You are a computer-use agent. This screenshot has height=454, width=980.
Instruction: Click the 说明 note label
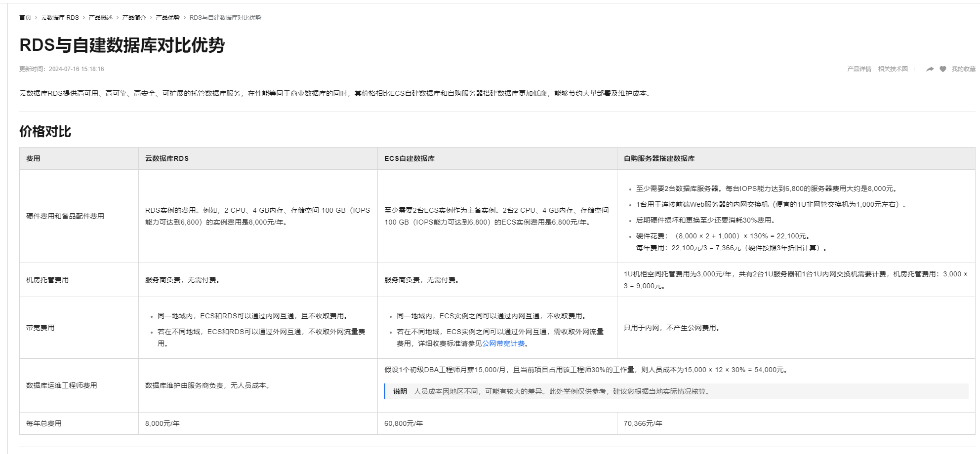[x=400, y=391]
